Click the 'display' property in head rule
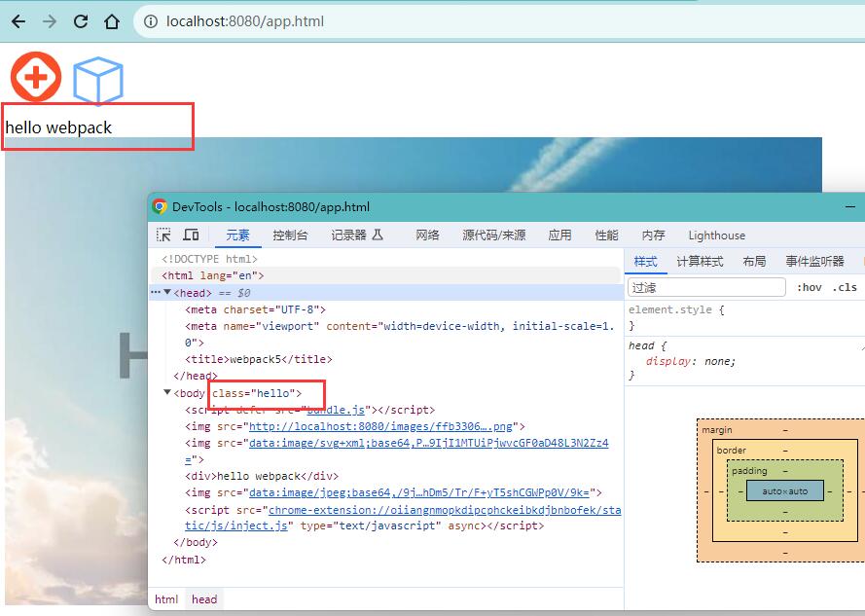The width and height of the screenshot is (865, 616). (667, 362)
